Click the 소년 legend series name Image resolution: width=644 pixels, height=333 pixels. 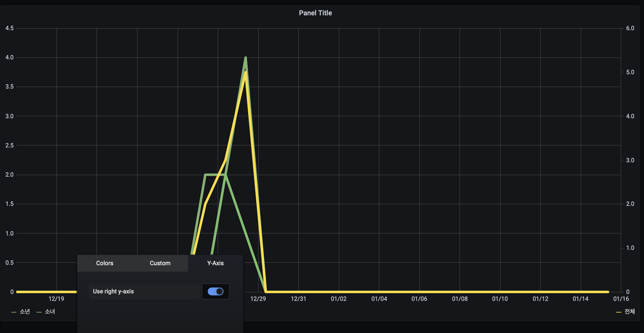click(25, 311)
